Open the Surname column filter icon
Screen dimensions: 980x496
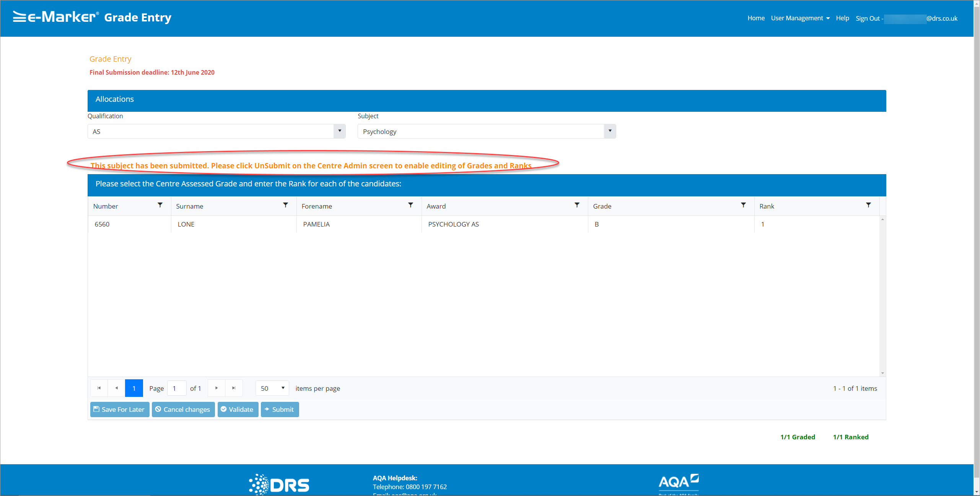(285, 206)
